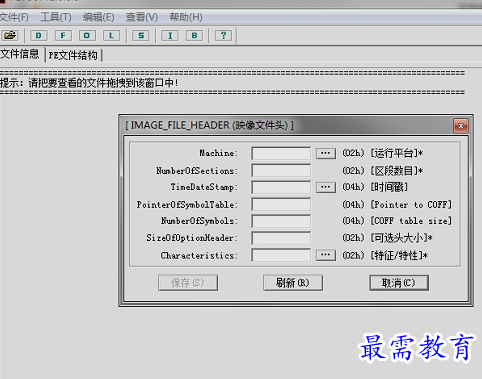Viewport: 482px width, 379px height.
Task: Click the L toolbar button
Action: point(111,35)
